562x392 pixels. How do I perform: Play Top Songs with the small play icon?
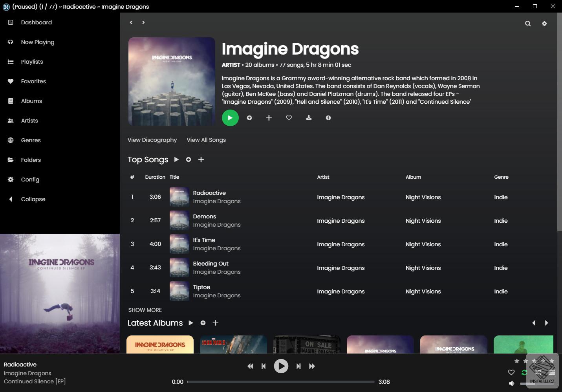[176, 159]
